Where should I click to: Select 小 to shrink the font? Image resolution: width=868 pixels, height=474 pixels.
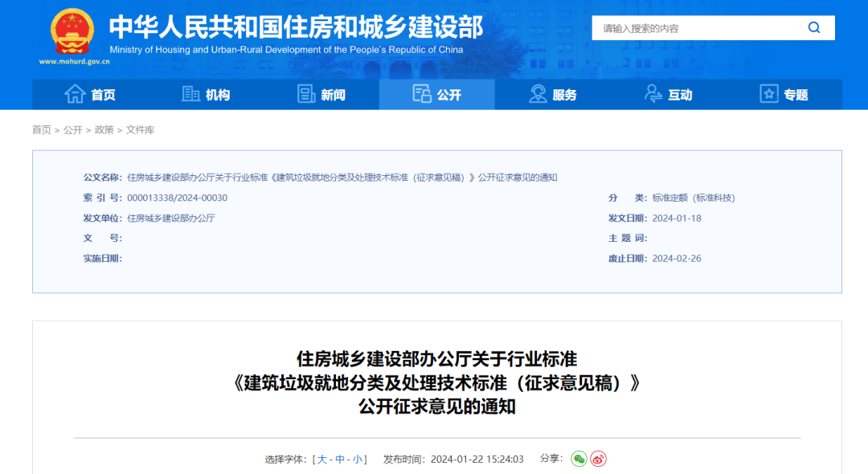(356, 459)
